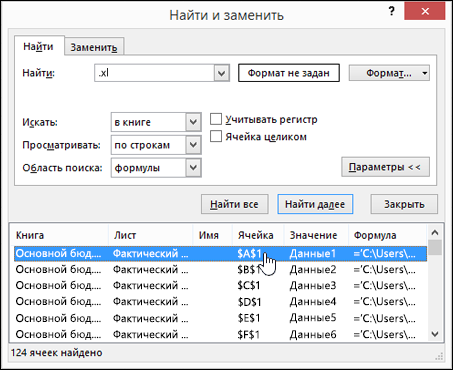
Task: Enable Ячейка целиком checkbox
Action: click(x=216, y=136)
